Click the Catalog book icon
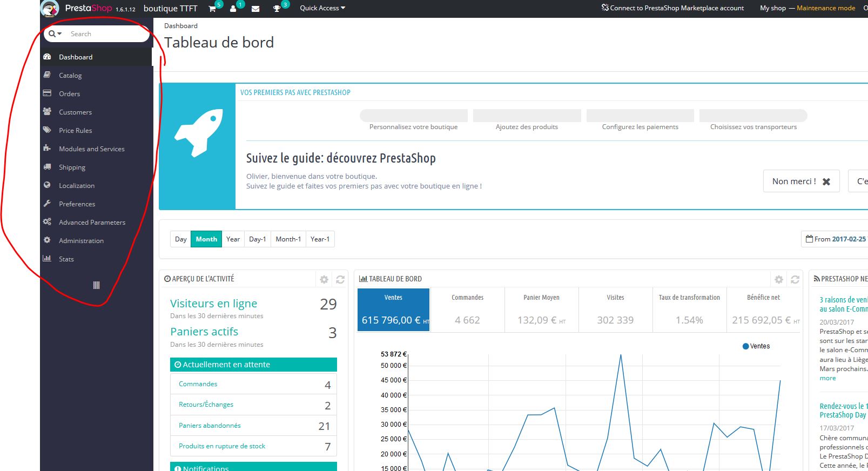 pos(47,75)
